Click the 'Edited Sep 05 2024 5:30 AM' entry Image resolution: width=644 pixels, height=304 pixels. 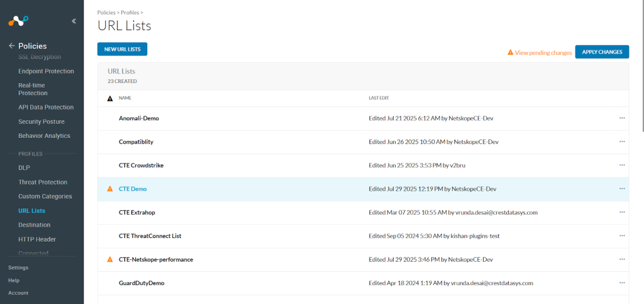pyautogui.click(x=434, y=236)
